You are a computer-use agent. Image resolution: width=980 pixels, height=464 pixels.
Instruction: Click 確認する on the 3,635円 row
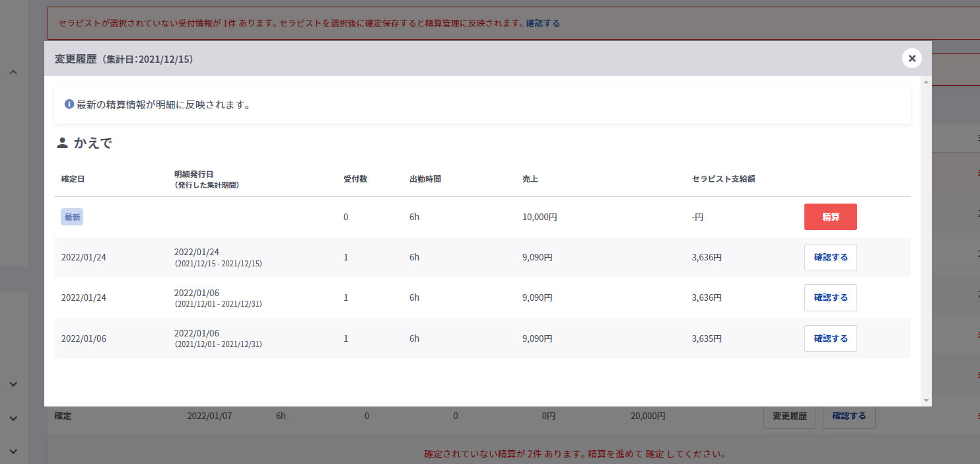pyautogui.click(x=830, y=338)
